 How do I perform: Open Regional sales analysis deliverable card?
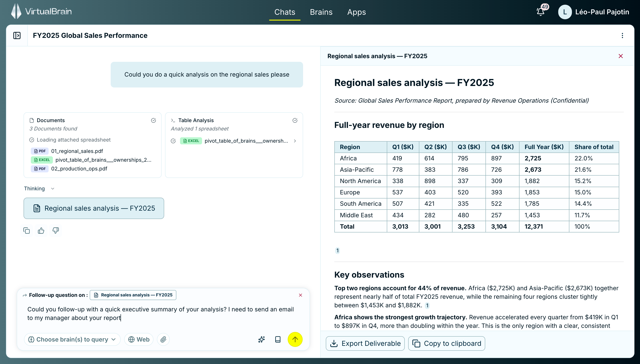point(94,208)
